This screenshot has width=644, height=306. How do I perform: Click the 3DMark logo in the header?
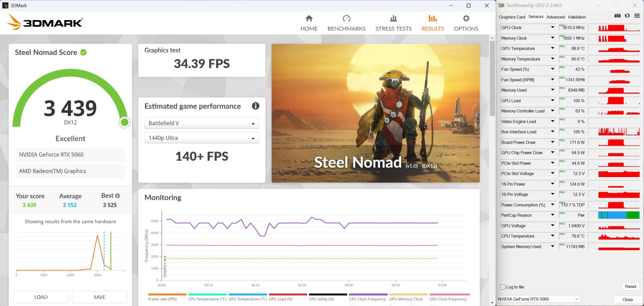tap(45, 22)
